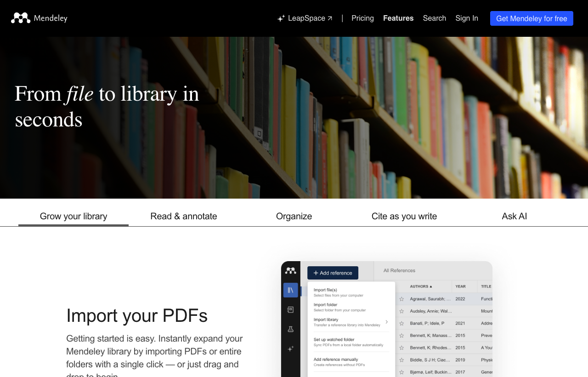The width and height of the screenshot is (588, 377).
Task: Open the Cite as you write tab
Action: pos(404,216)
